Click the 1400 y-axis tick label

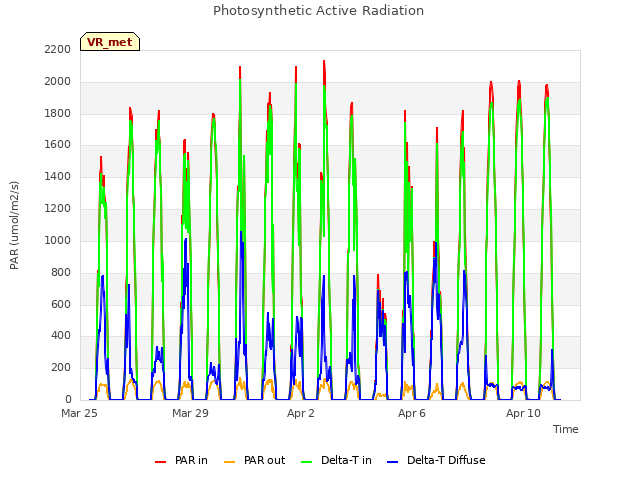click(x=58, y=177)
